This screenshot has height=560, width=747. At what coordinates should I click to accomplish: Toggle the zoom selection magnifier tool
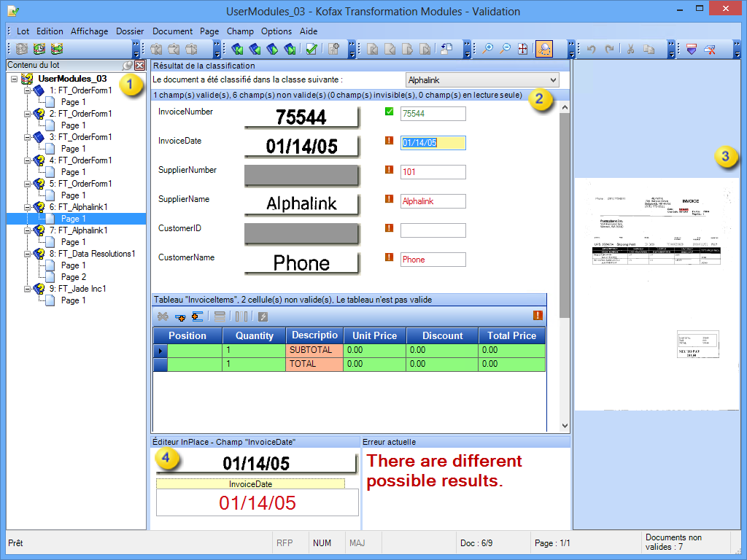tap(544, 48)
